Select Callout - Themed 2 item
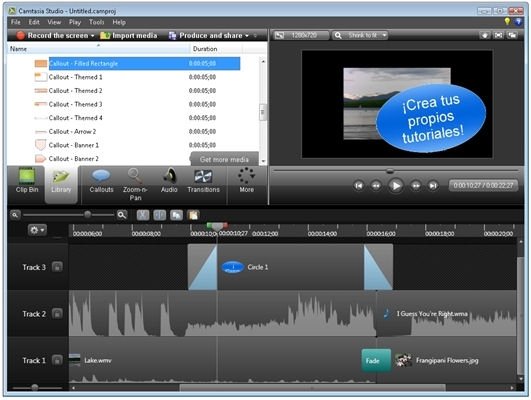Image resolution: width=531 pixels, height=400 pixels. [137, 91]
